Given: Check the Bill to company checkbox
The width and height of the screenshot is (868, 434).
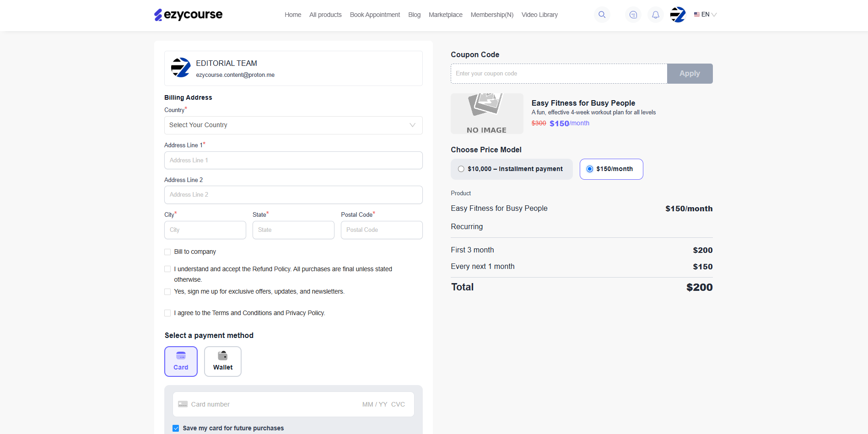Looking at the screenshot, I should tap(167, 252).
